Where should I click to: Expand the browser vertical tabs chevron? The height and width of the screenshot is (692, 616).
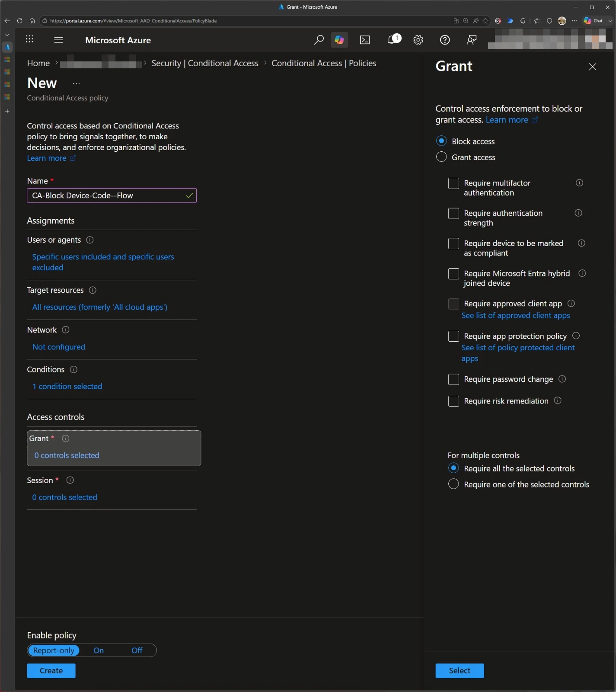[x=7, y=35]
